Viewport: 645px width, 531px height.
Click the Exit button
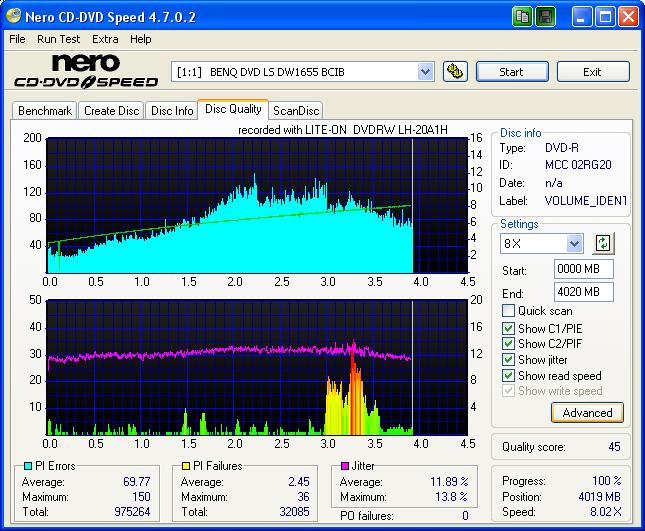tap(593, 72)
